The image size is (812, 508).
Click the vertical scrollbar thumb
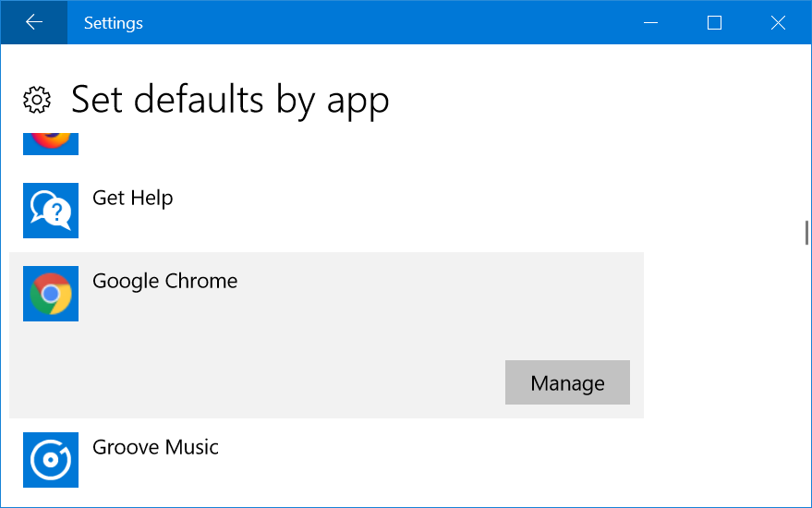806,233
